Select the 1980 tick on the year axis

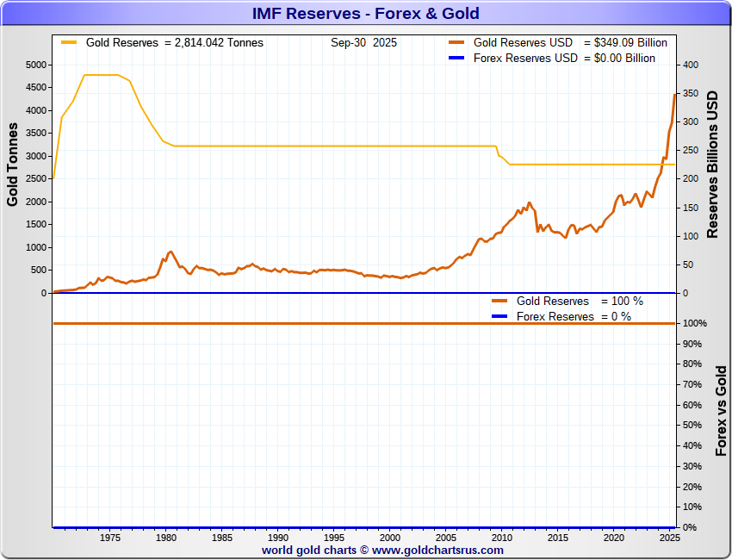tap(165, 538)
